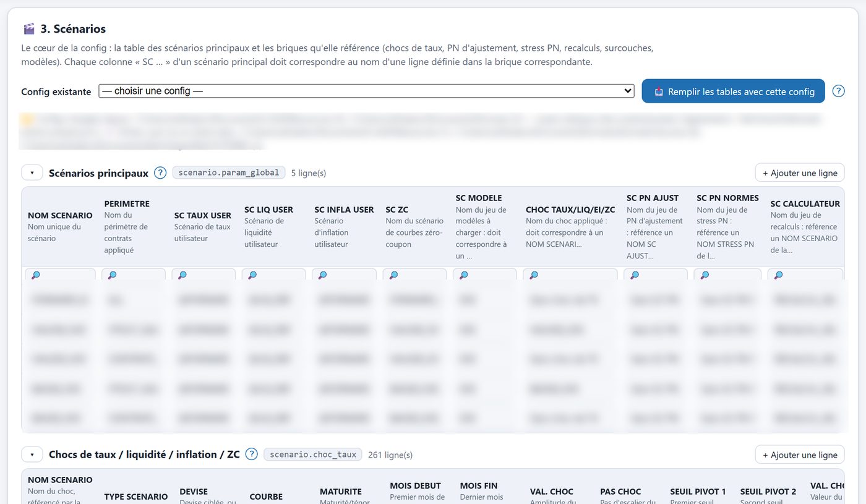
Task: Click the SC TAUX USER filter field
Action: point(204,275)
